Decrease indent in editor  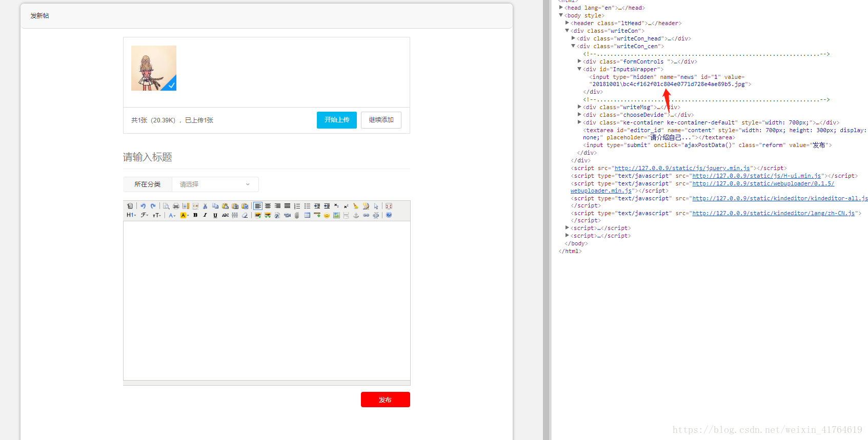[327, 206]
